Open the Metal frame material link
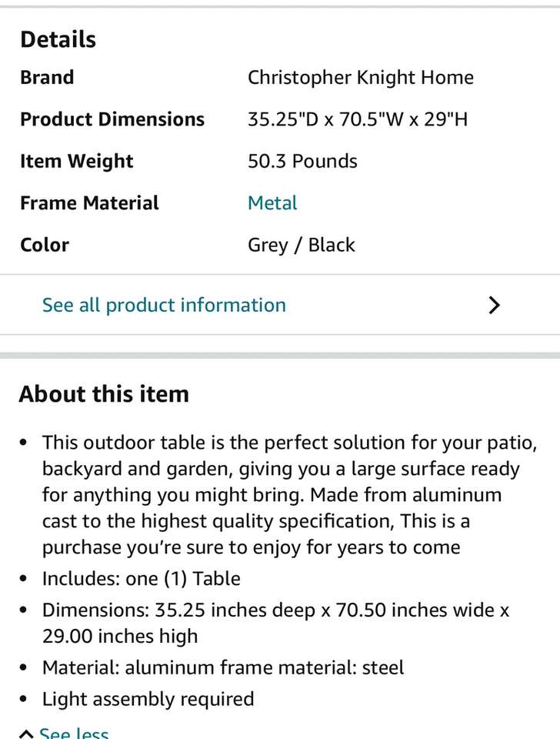The width and height of the screenshot is (560, 739). [272, 203]
